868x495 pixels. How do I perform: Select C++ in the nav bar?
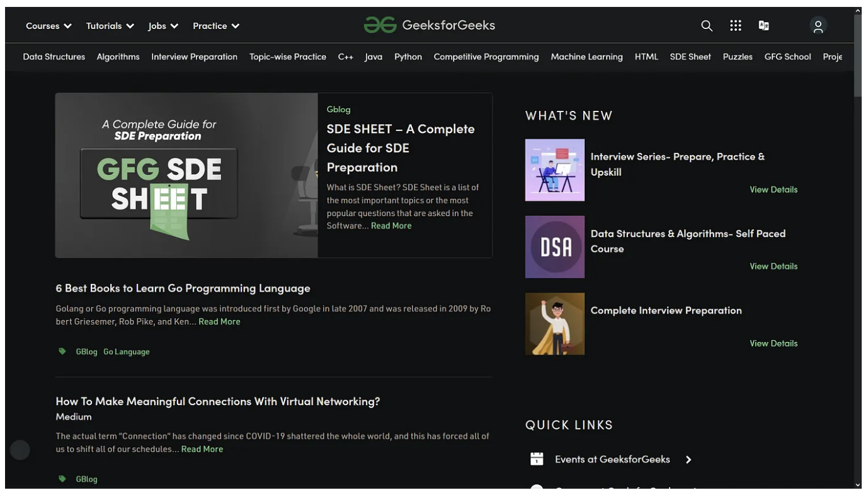[345, 57]
